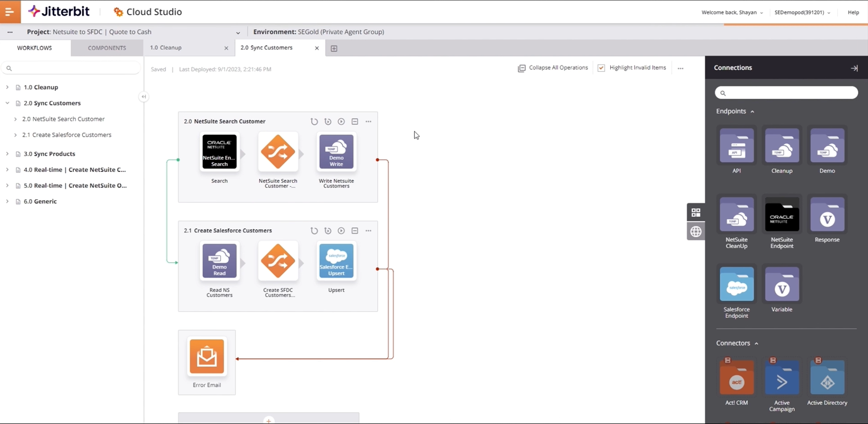Close the 2.0 Sync Customers tab

point(317,48)
